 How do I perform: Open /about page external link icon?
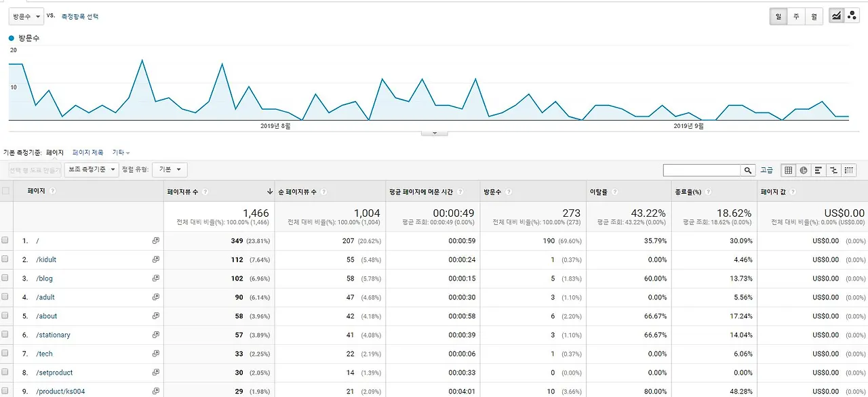pyautogui.click(x=155, y=316)
